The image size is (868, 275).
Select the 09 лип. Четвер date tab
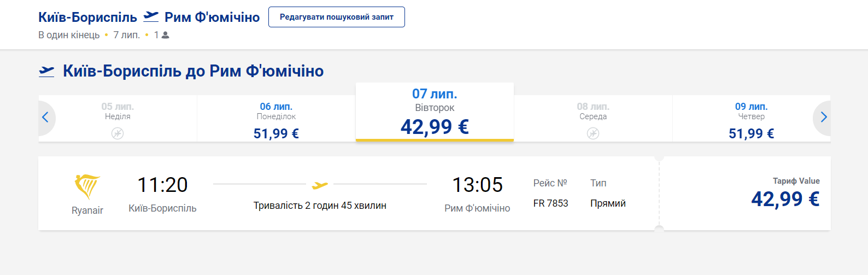(x=752, y=119)
